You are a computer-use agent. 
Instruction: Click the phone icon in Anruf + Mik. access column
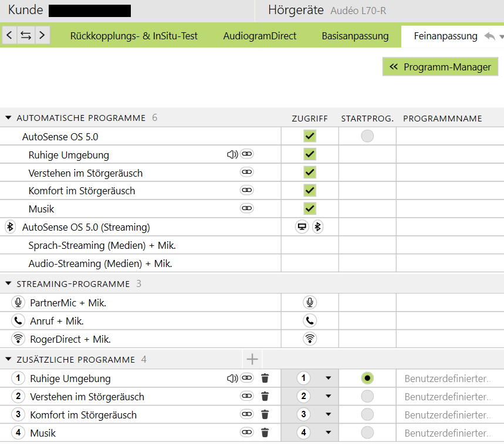[x=310, y=321]
